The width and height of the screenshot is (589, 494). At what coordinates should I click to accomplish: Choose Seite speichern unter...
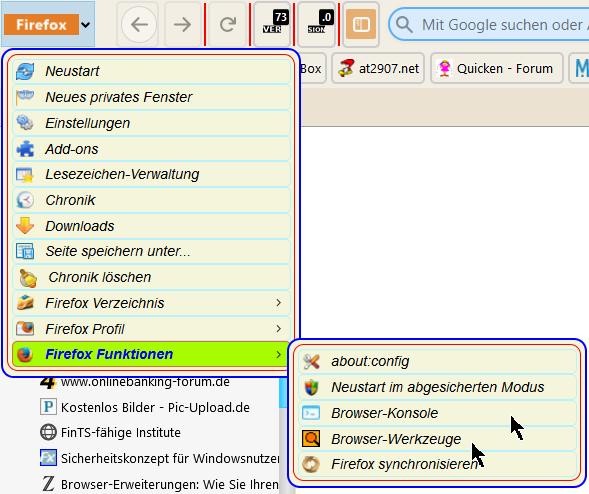[152, 251]
